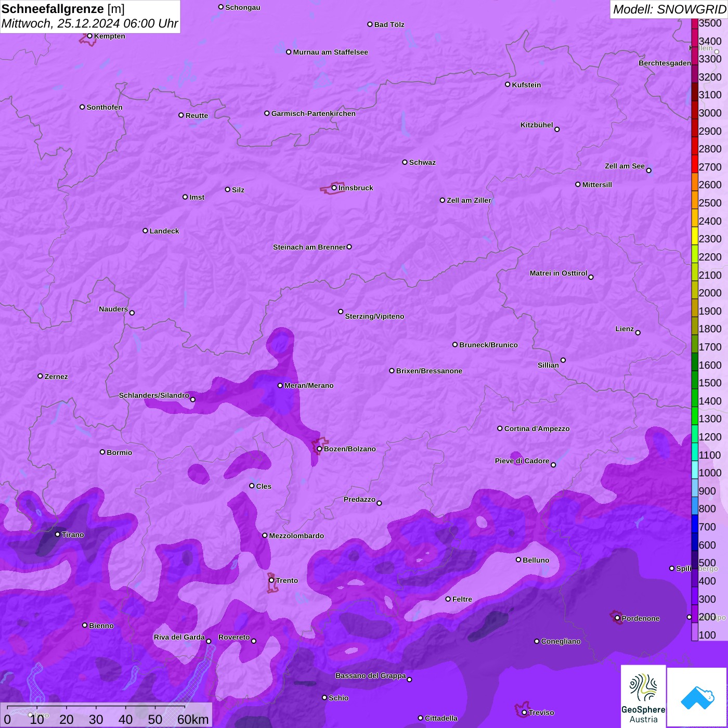Select the Bormio label
728x728 pixels.
(x=119, y=452)
